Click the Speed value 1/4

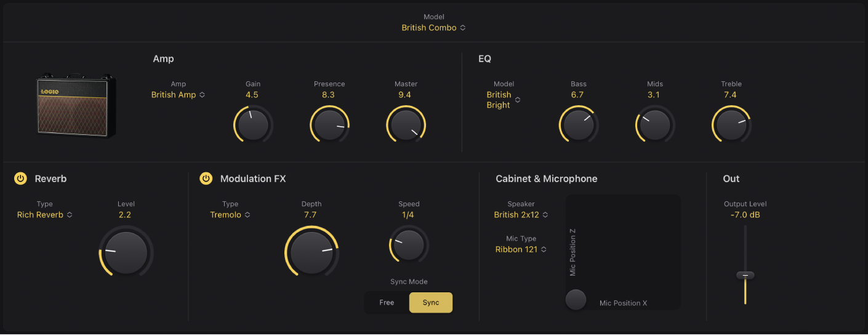pyautogui.click(x=409, y=215)
